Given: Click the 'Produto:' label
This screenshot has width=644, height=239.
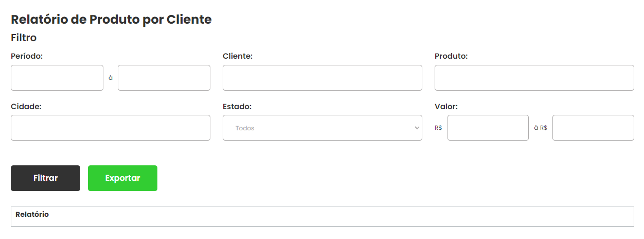Looking at the screenshot, I should pos(451,56).
